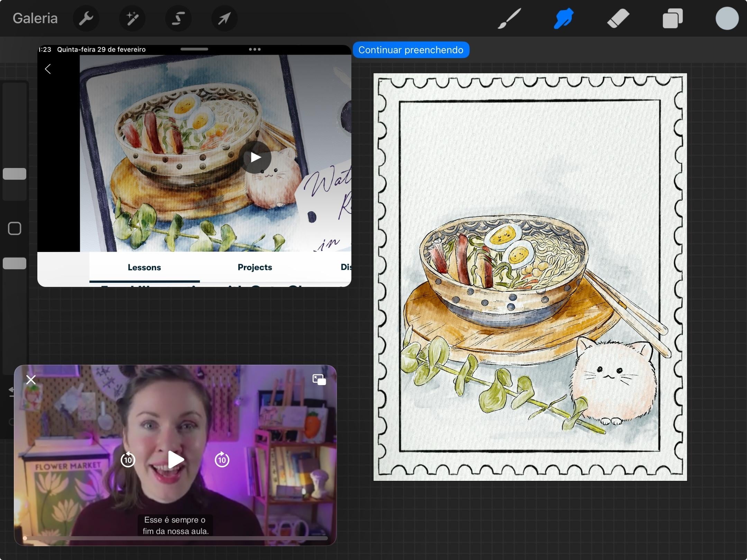Click the partially visible undo arrow
This screenshot has height=560, width=747.
tap(11, 391)
